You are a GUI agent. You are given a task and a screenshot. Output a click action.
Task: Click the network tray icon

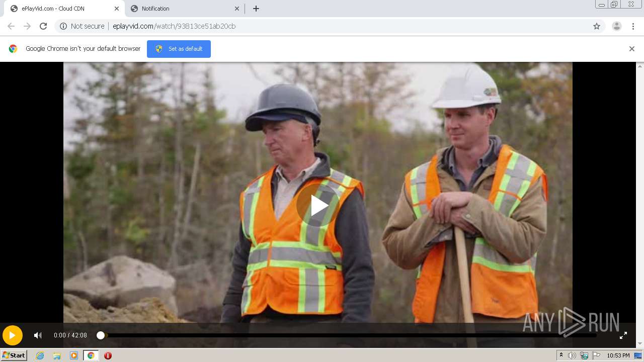point(584,355)
